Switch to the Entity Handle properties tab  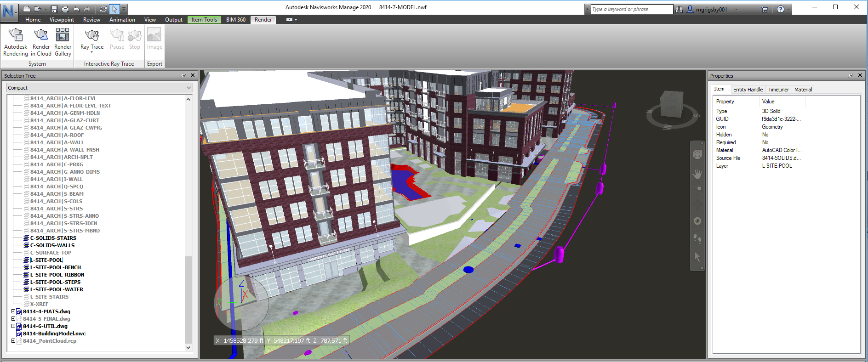748,90
